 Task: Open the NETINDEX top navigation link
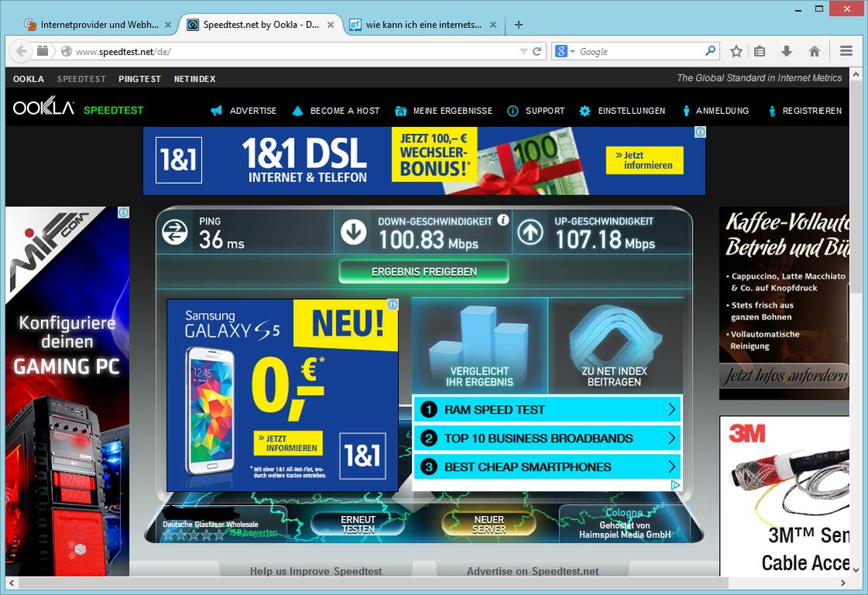(x=195, y=79)
